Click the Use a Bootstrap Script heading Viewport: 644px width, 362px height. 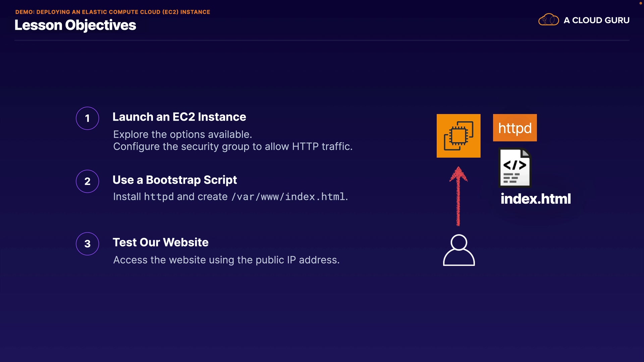(174, 180)
